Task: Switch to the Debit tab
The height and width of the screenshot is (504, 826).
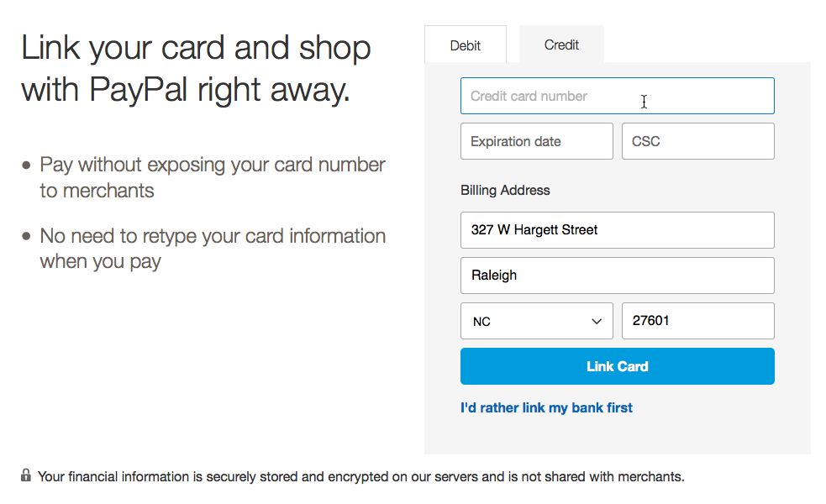Action: (x=466, y=45)
